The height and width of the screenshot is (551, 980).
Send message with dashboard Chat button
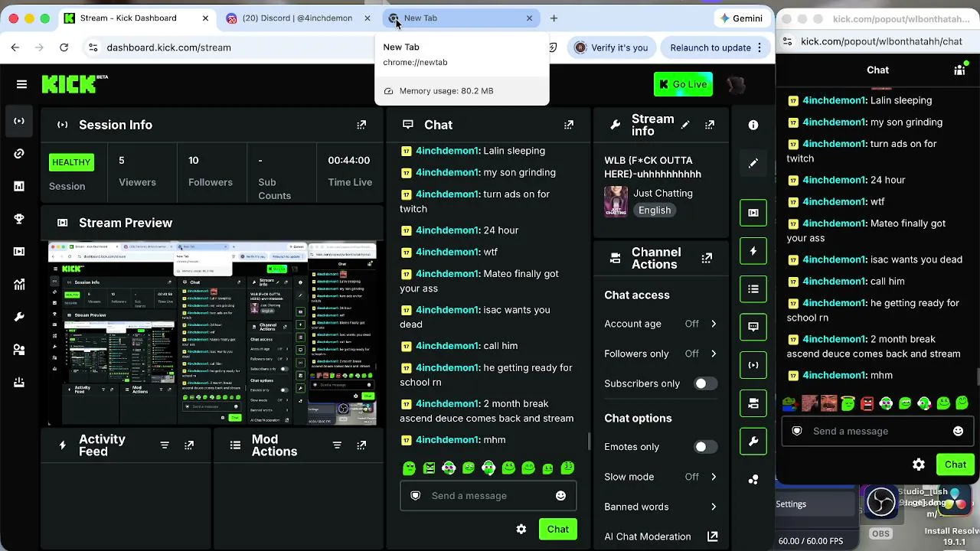tap(557, 530)
